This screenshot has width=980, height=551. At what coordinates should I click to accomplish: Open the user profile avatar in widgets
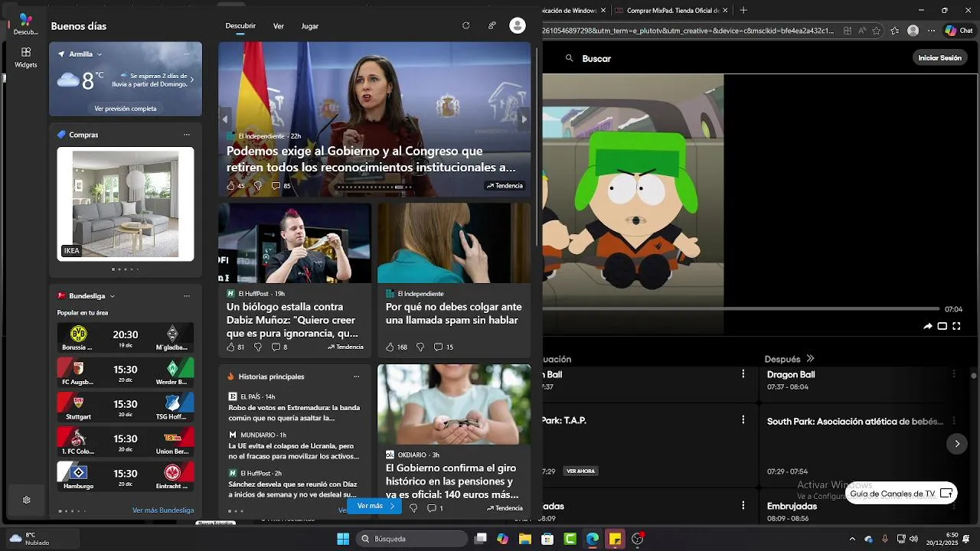coord(518,25)
